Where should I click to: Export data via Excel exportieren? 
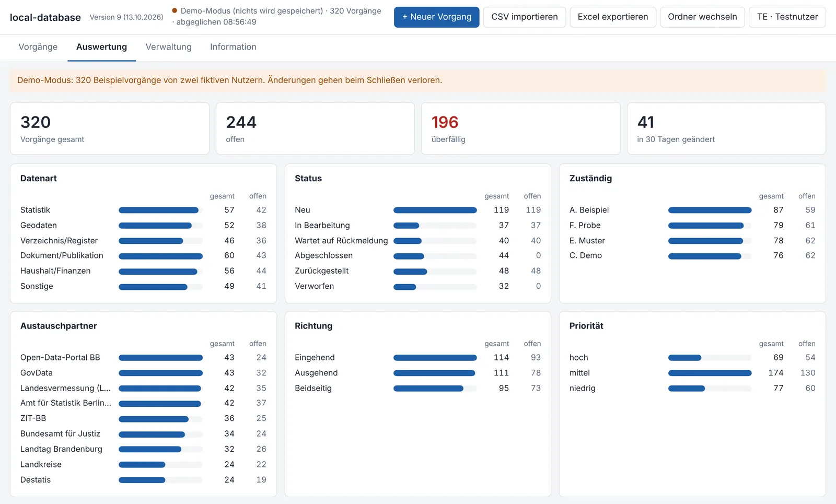[613, 17]
